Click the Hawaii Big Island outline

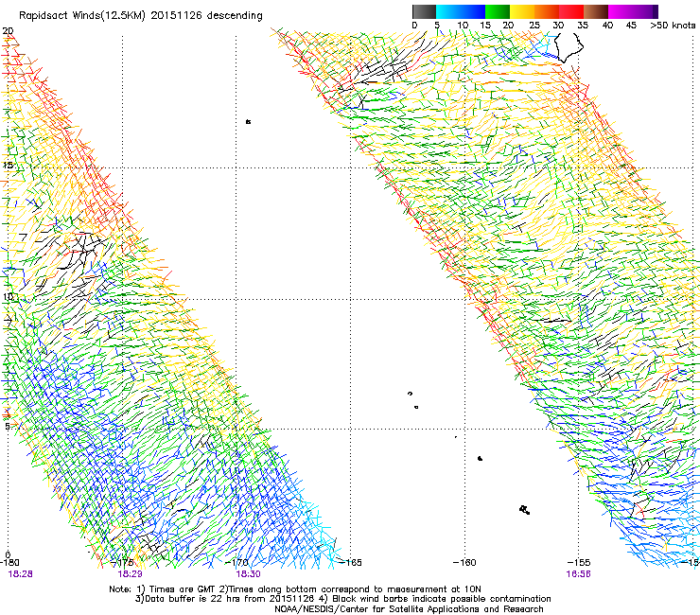pos(569,47)
